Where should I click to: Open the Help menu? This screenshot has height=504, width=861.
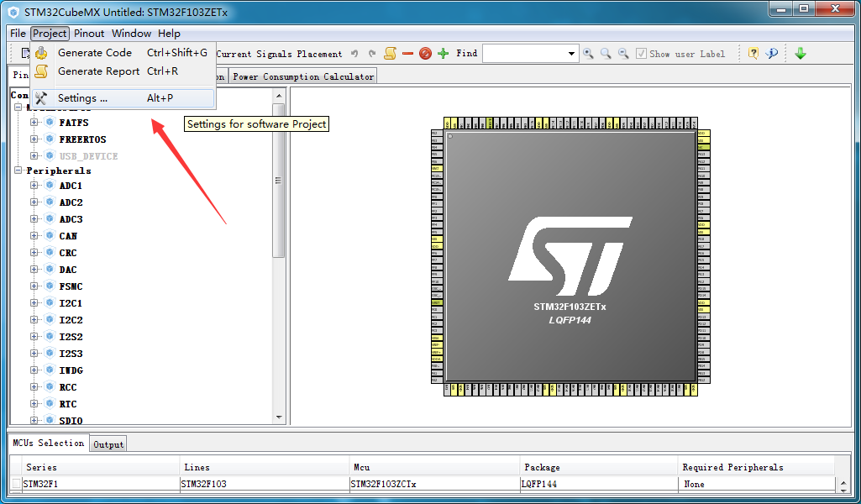tap(169, 33)
